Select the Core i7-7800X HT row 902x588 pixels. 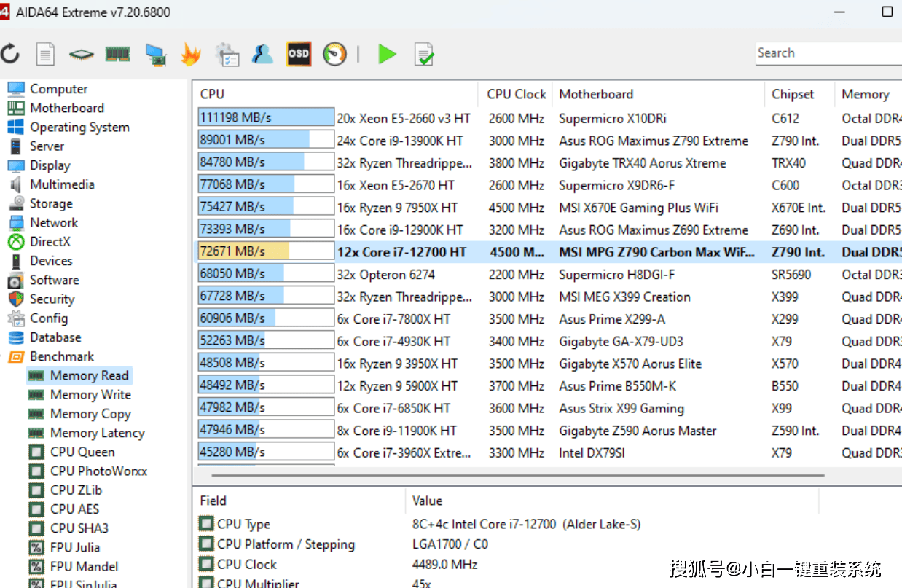tap(548, 319)
